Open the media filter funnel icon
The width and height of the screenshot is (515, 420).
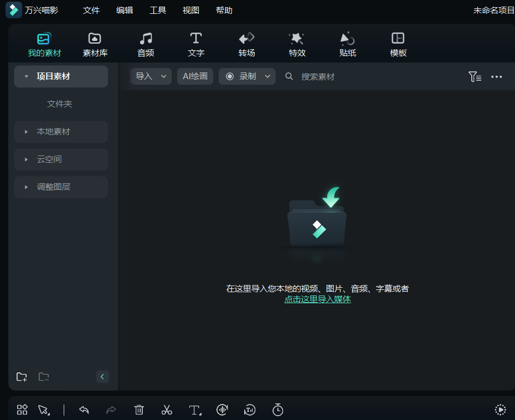pyautogui.click(x=475, y=76)
